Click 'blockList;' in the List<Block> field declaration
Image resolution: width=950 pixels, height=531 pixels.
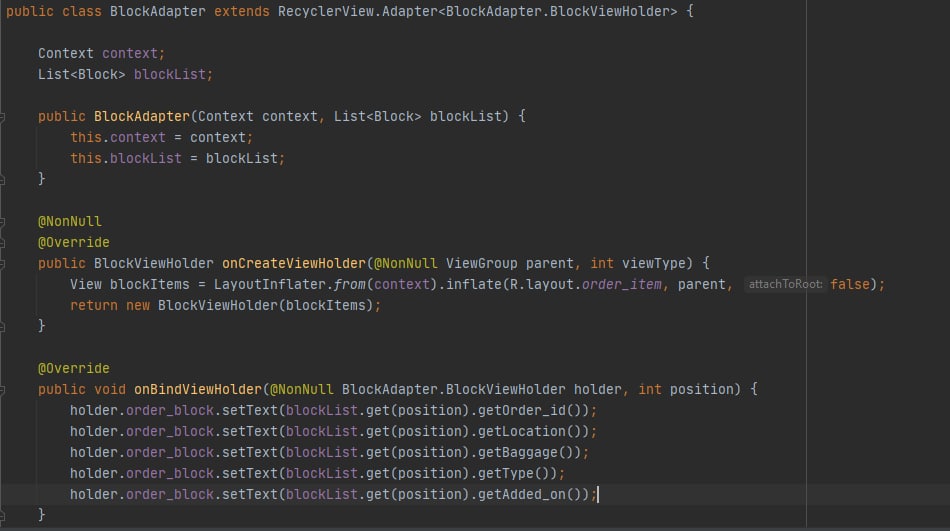(x=173, y=75)
